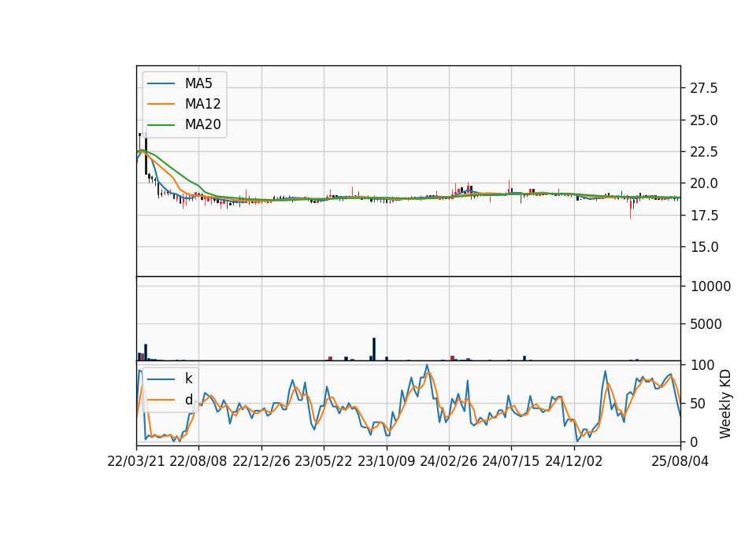This screenshot has width=756, height=543.
Task: Click the 23/10/09 date label
Action: [x=386, y=461]
